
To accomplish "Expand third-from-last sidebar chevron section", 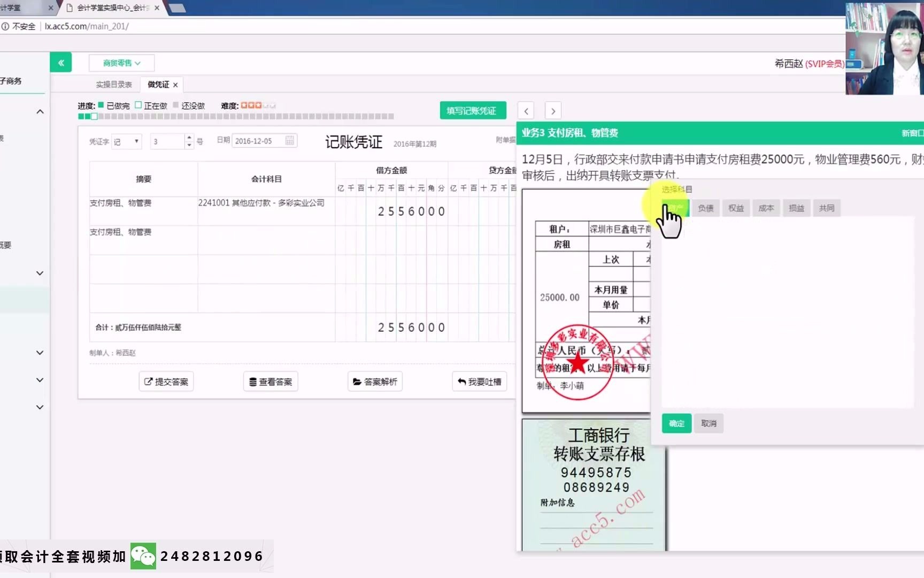I will 40,353.
